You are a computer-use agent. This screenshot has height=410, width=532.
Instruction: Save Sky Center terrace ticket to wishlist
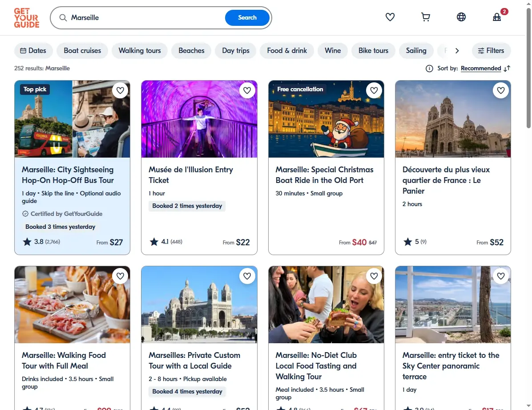(501, 276)
